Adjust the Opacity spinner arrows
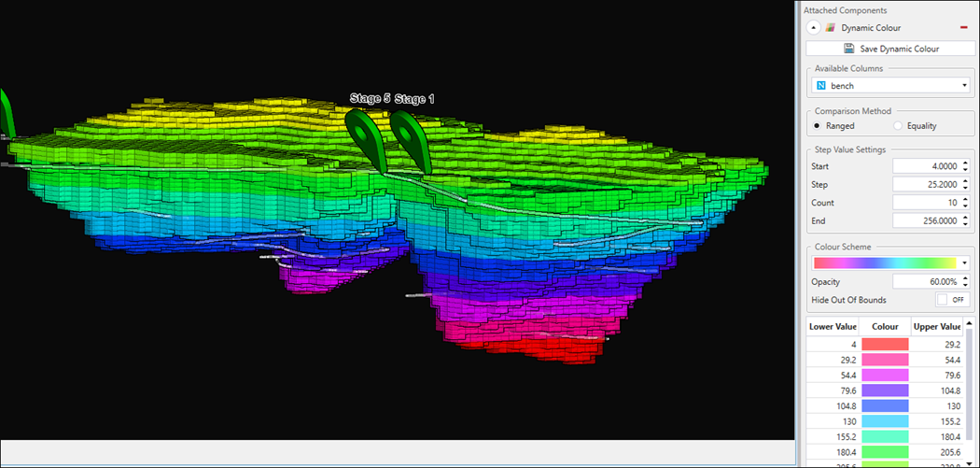The height and width of the screenshot is (468, 980). (966, 281)
